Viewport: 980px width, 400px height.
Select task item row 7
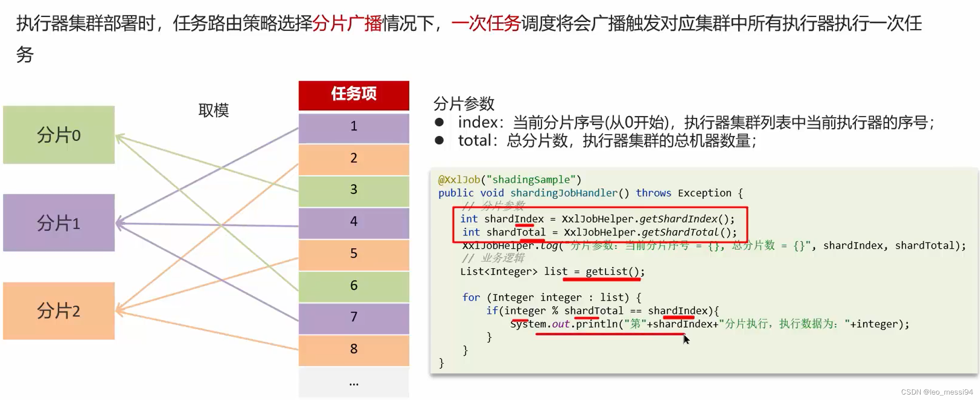[x=354, y=318]
